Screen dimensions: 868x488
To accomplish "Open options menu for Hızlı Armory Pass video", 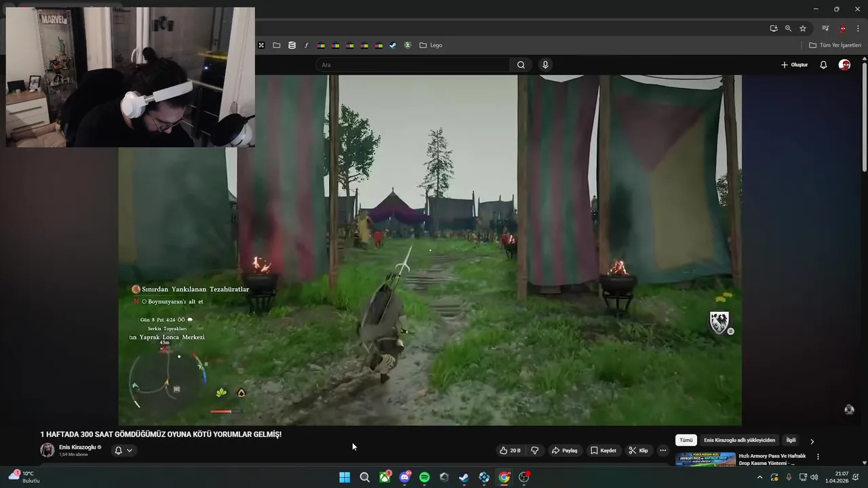I will [818, 457].
